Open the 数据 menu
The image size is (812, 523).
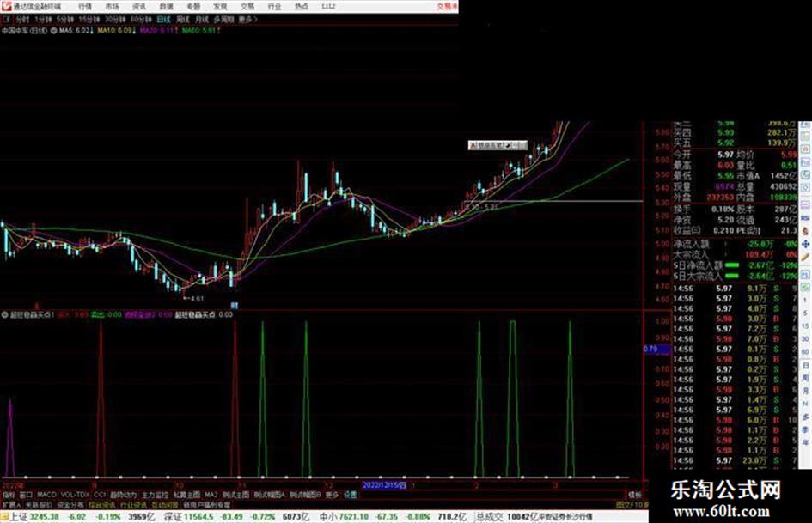point(166,6)
